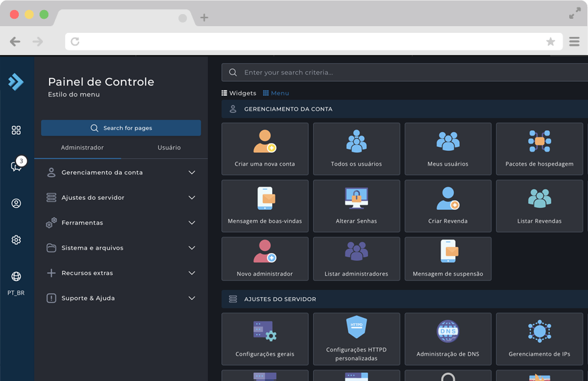Expand Suporte & Ajuda sidebar menu

[x=121, y=298]
